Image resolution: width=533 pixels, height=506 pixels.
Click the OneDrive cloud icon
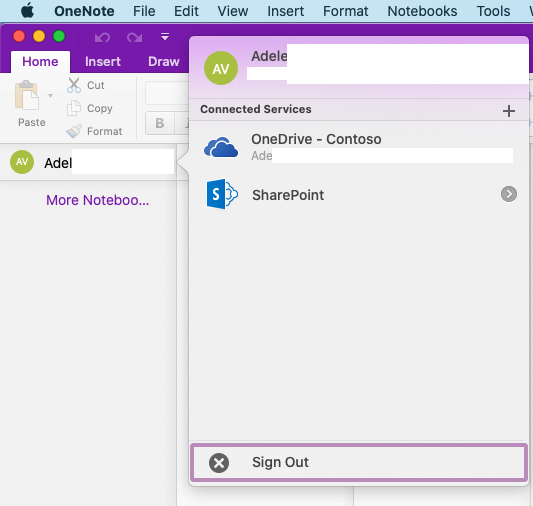(221, 147)
